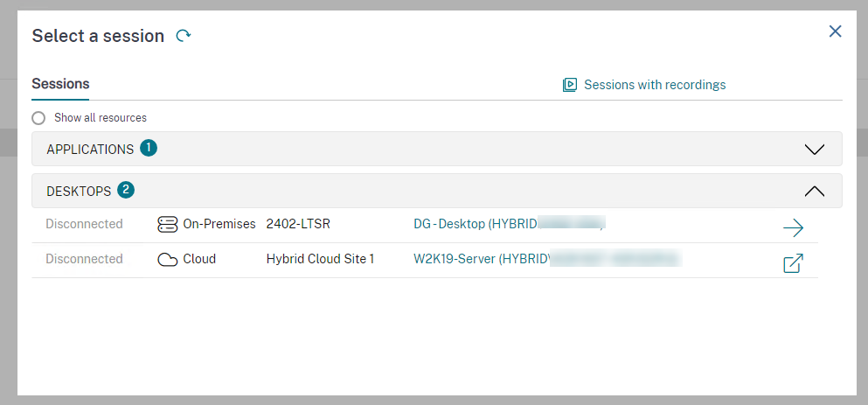The width and height of the screenshot is (868, 405).
Task: Click the recordings play icon
Action: click(570, 85)
